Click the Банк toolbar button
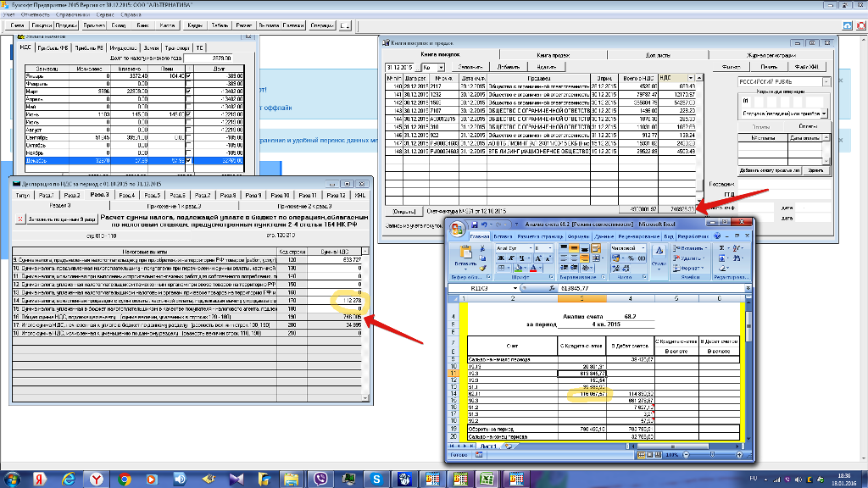The width and height of the screenshot is (868, 488). pyautogui.click(x=142, y=25)
